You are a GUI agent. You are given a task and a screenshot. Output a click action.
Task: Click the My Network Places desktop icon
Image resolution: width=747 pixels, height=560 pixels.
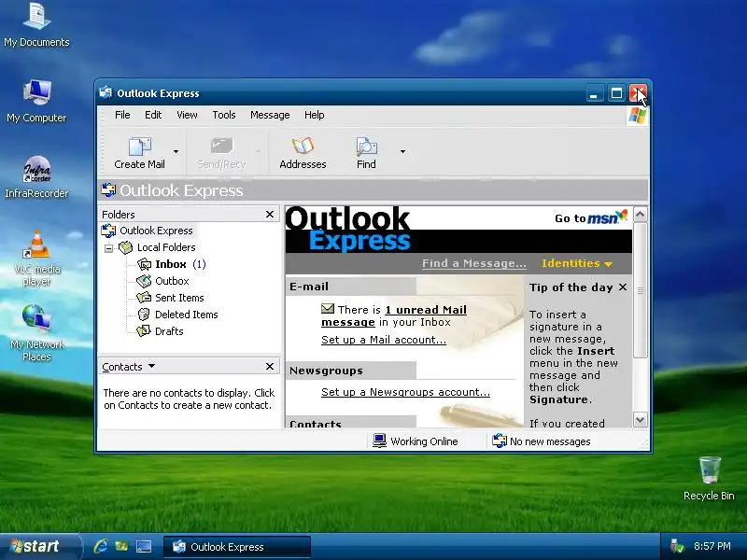(37, 318)
